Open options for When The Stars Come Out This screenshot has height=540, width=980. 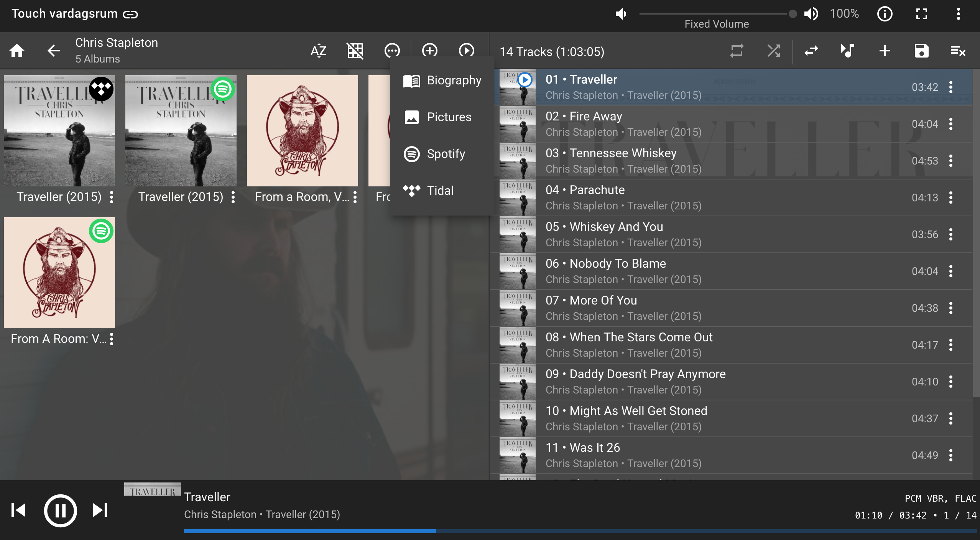pyautogui.click(x=951, y=345)
